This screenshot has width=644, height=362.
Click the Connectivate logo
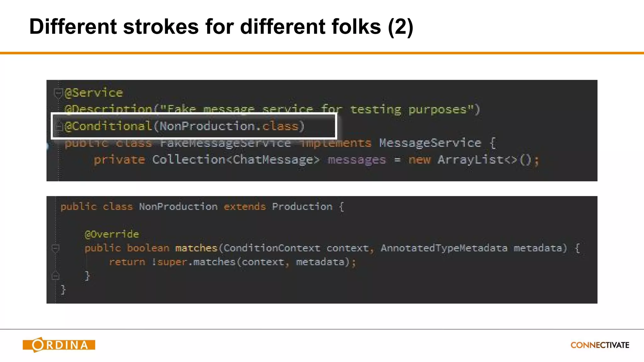tap(600, 345)
